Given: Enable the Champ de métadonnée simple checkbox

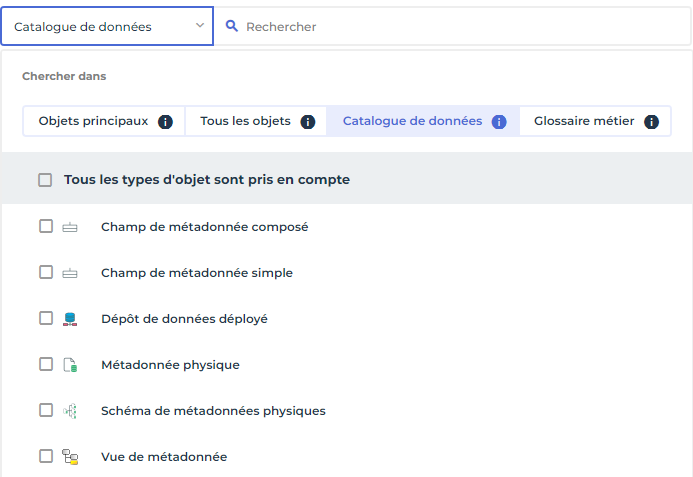Looking at the screenshot, I should click(x=46, y=272).
